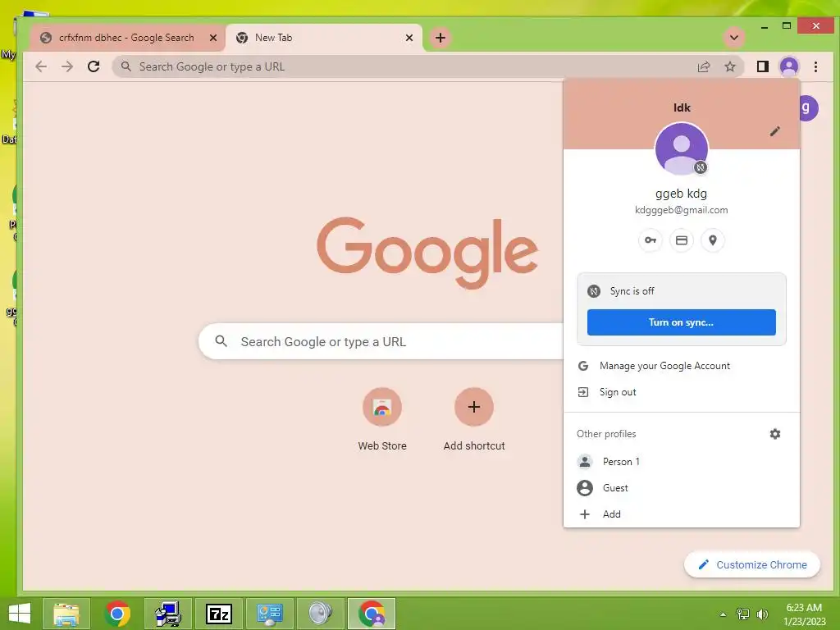
Task: Open 7-Zip from taskbar
Action: 219,614
